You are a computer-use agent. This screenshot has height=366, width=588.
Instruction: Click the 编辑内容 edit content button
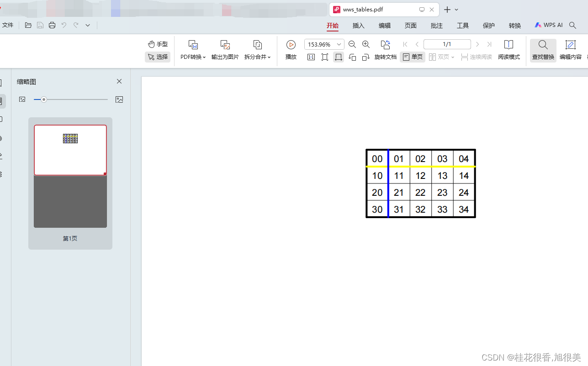tap(571, 50)
